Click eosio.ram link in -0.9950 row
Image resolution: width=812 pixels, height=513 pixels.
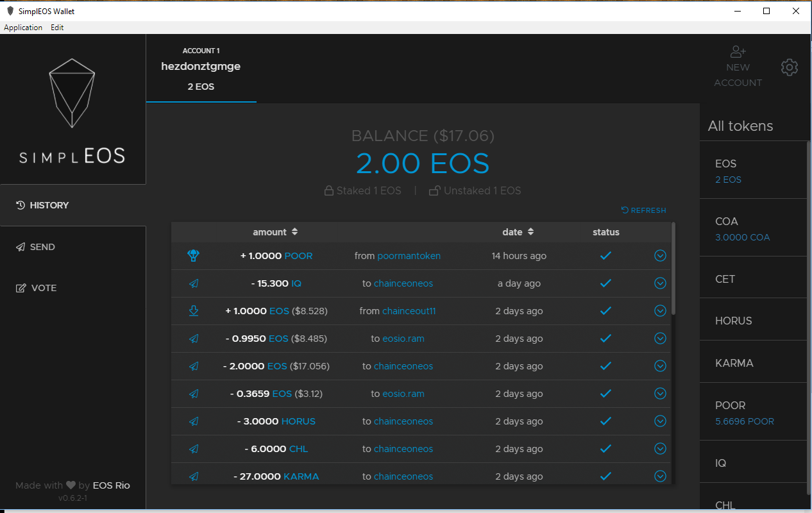tap(403, 339)
